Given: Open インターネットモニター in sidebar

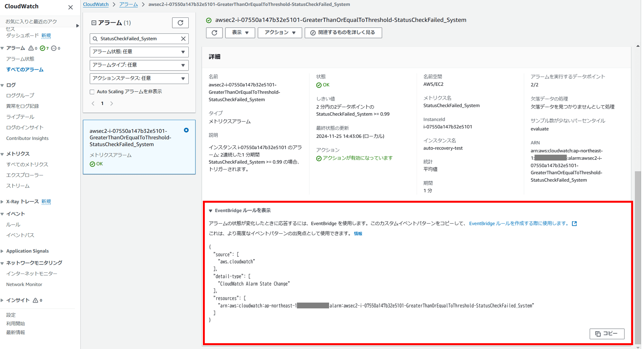Looking at the screenshot, I should point(32,274).
